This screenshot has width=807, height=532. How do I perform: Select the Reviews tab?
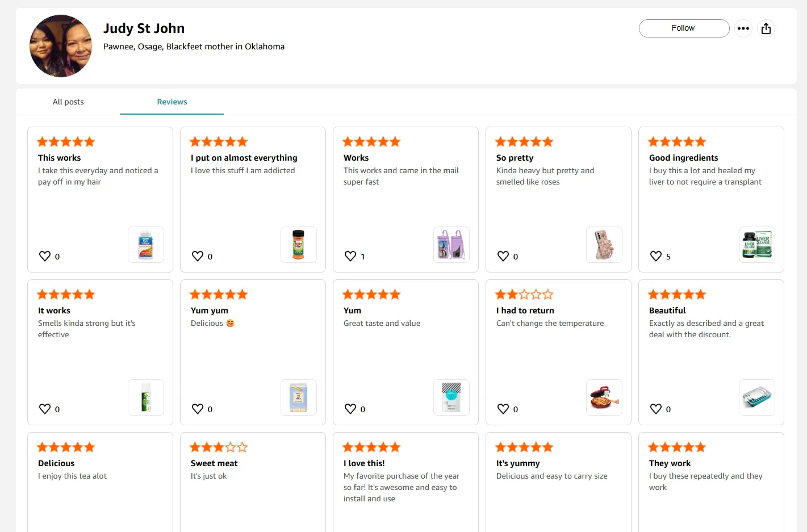172,102
